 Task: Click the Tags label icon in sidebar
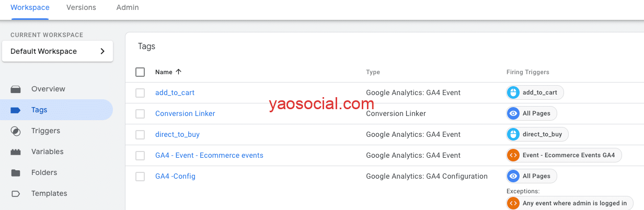click(x=16, y=110)
